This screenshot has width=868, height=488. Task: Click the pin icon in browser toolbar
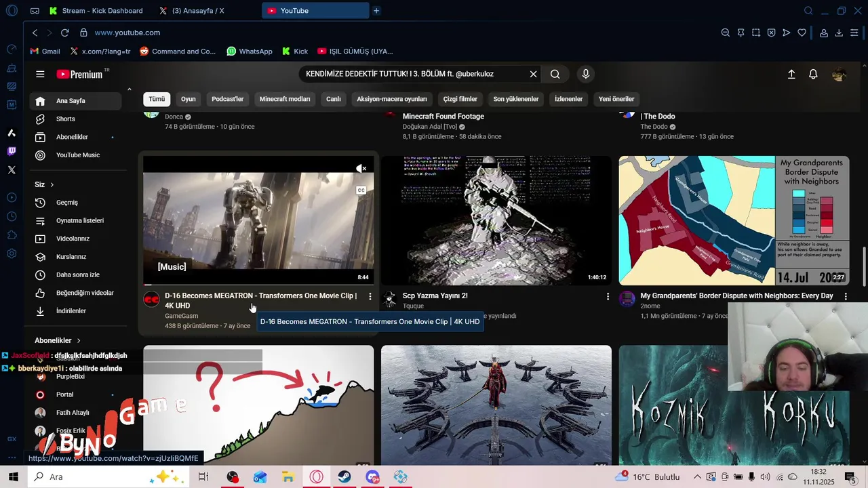click(x=741, y=33)
